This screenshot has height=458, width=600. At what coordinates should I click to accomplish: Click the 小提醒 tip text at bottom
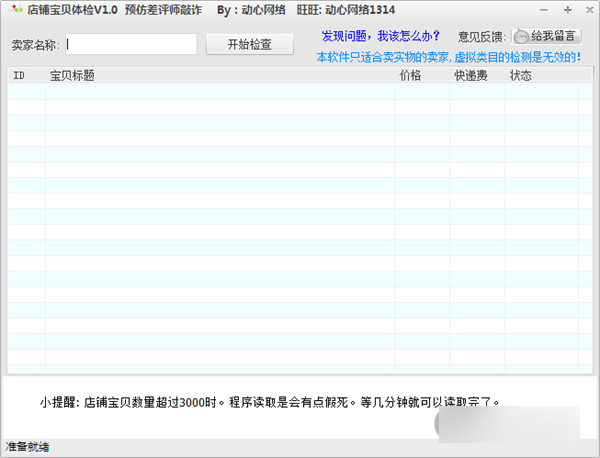[268, 403]
